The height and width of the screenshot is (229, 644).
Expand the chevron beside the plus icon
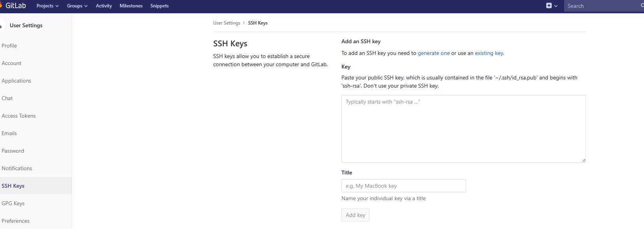click(x=556, y=6)
